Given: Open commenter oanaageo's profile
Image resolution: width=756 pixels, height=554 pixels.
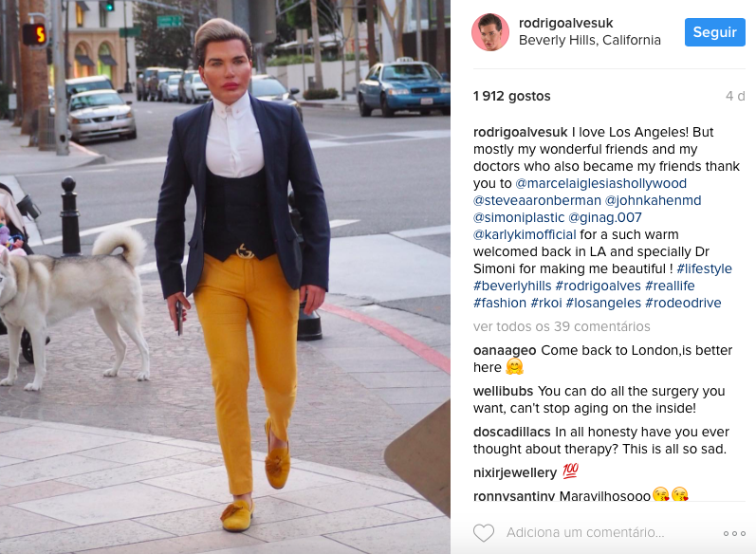Looking at the screenshot, I should 505,350.
